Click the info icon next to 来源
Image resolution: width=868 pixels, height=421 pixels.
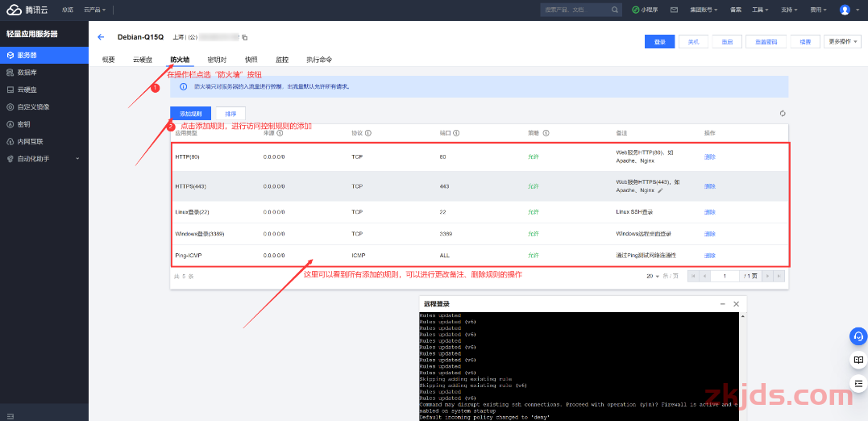(280, 133)
